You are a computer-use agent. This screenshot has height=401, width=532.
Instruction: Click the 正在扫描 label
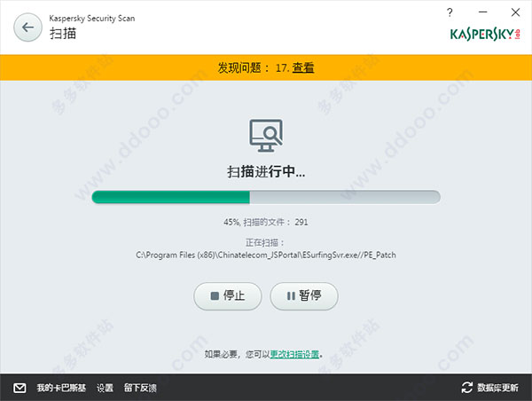point(264,243)
